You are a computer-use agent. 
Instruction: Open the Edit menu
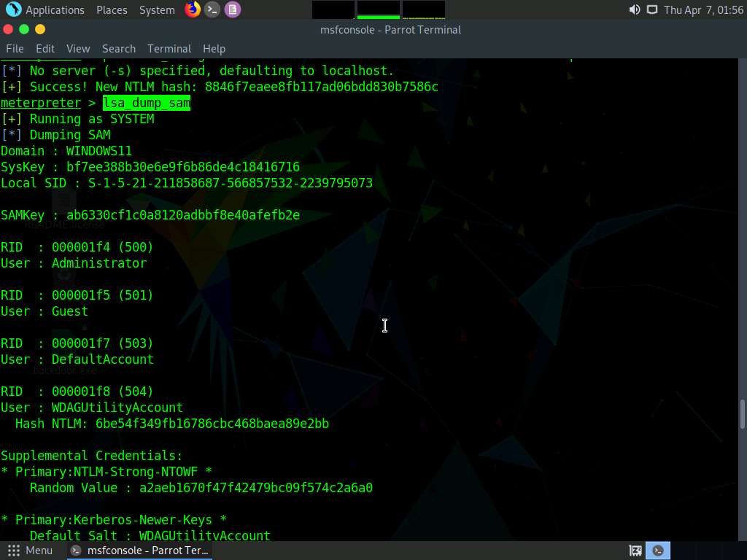click(45, 48)
